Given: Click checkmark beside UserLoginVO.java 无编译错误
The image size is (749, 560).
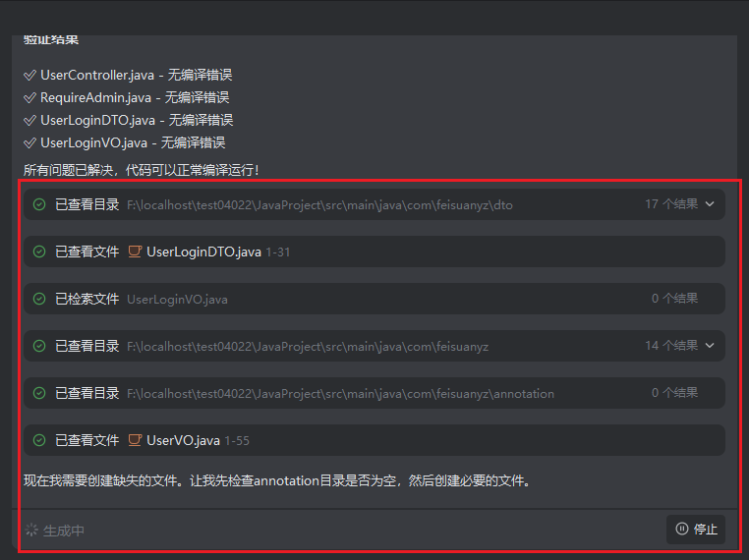Looking at the screenshot, I should pyautogui.click(x=29, y=142).
